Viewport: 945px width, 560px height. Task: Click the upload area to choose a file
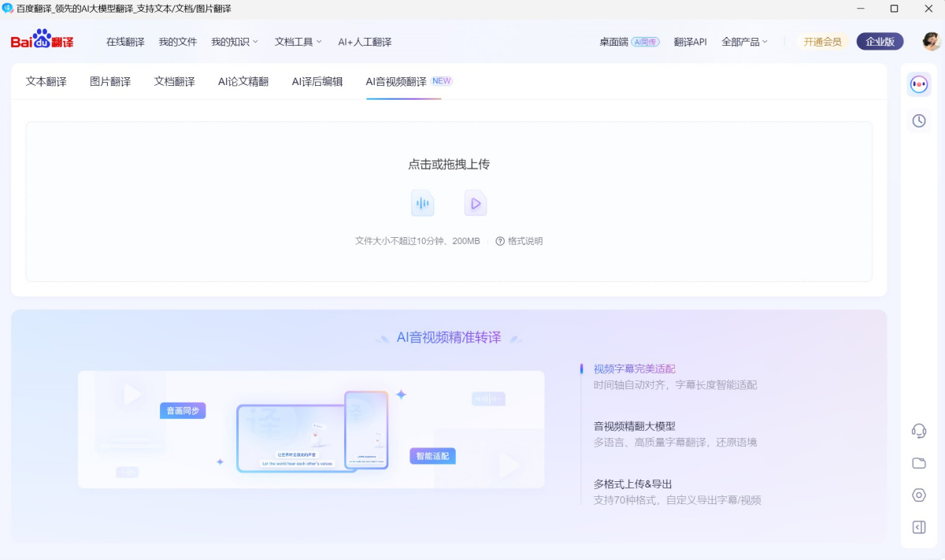pos(449,164)
